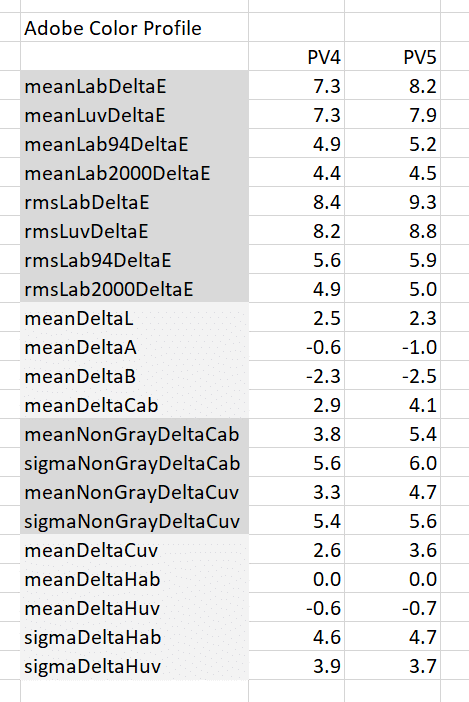Select the meanNonGrayDeltaCab label cell
The image size is (469, 702).
[134, 433]
